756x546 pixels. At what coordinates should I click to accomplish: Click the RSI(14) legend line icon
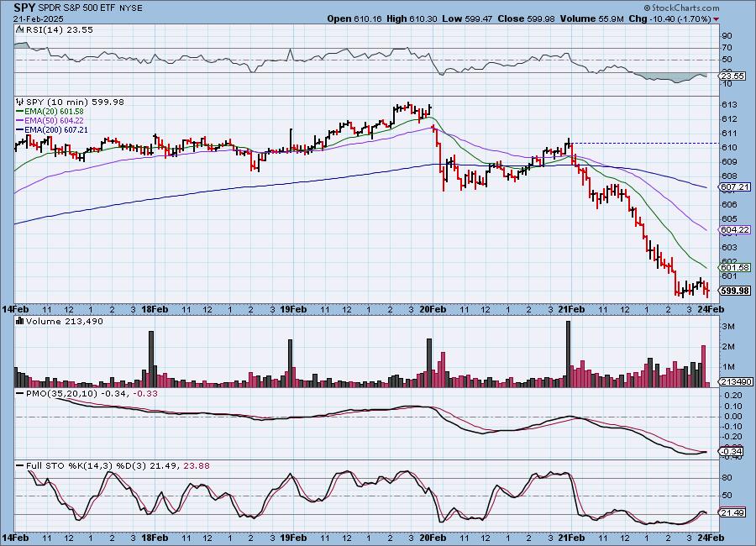click(x=20, y=29)
